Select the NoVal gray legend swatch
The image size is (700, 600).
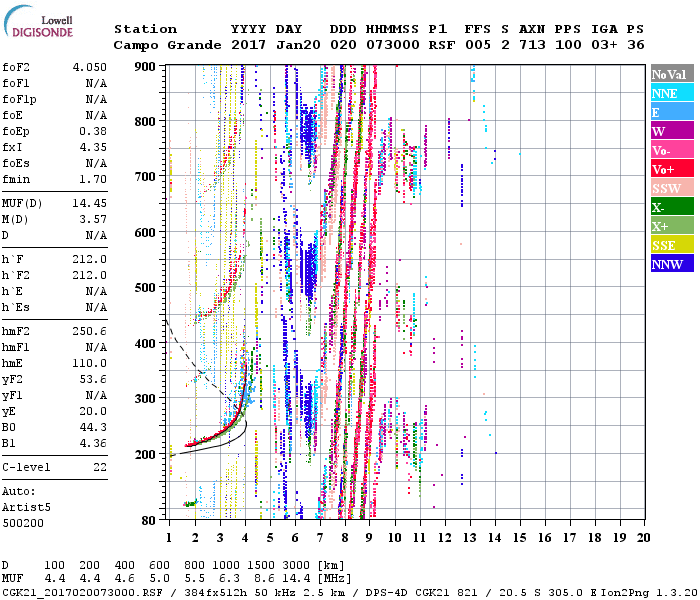click(x=672, y=74)
